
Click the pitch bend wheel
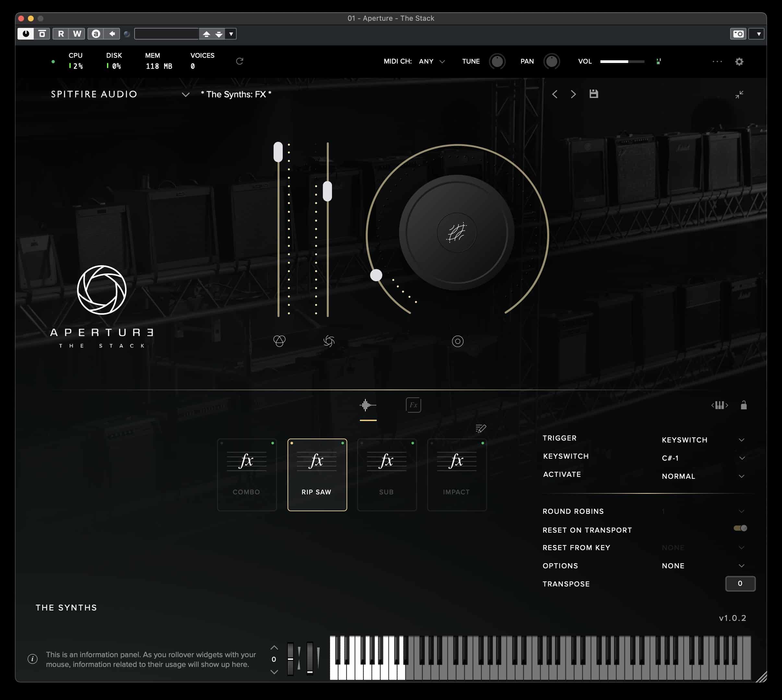290,658
